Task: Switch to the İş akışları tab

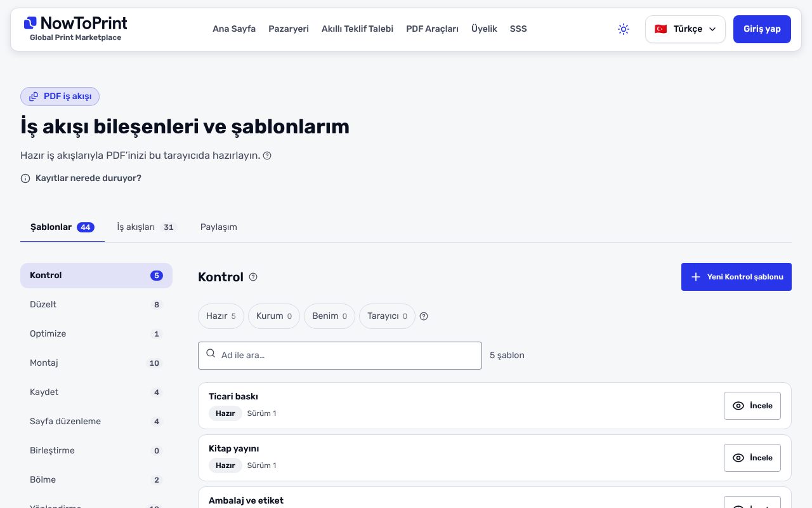Action: [x=146, y=227]
